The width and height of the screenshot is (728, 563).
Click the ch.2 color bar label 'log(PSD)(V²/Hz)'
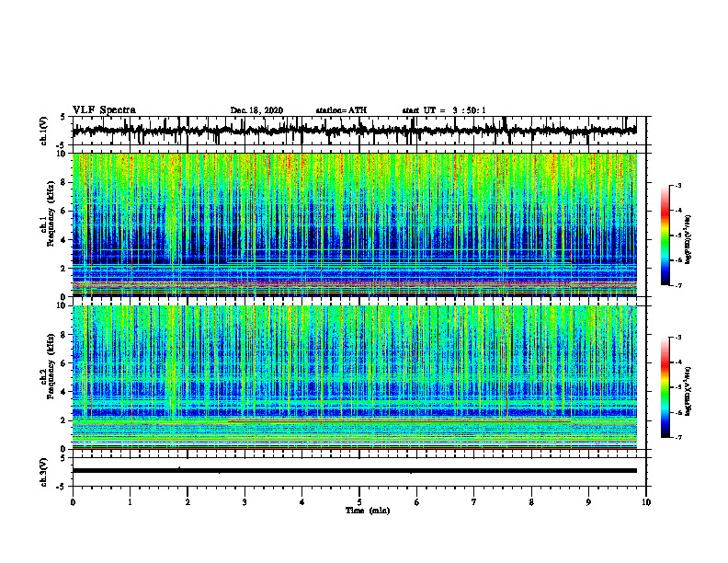click(688, 391)
